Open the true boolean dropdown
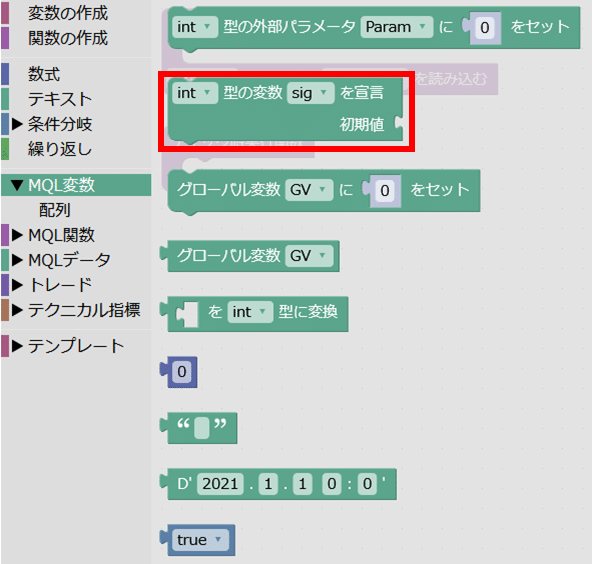The width and height of the screenshot is (592, 564). click(x=200, y=540)
